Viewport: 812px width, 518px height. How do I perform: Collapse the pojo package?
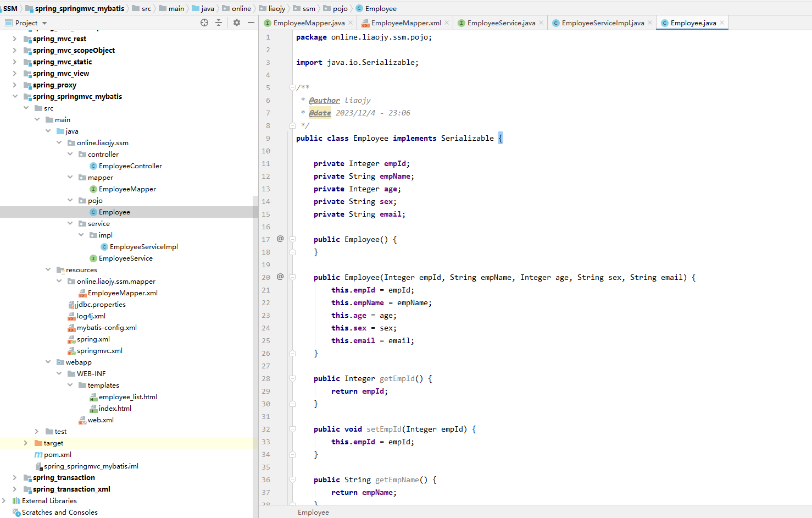click(x=70, y=200)
